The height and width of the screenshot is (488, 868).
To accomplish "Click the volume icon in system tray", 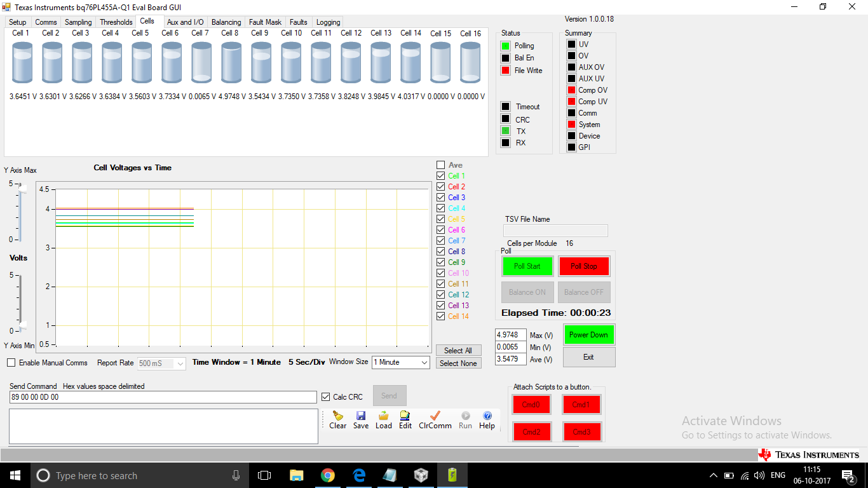I will click(759, 475).
